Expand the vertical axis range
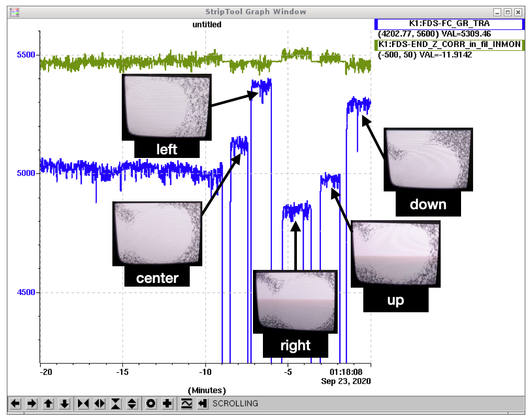This screenshot has height=420, width=529. (132, 404)
